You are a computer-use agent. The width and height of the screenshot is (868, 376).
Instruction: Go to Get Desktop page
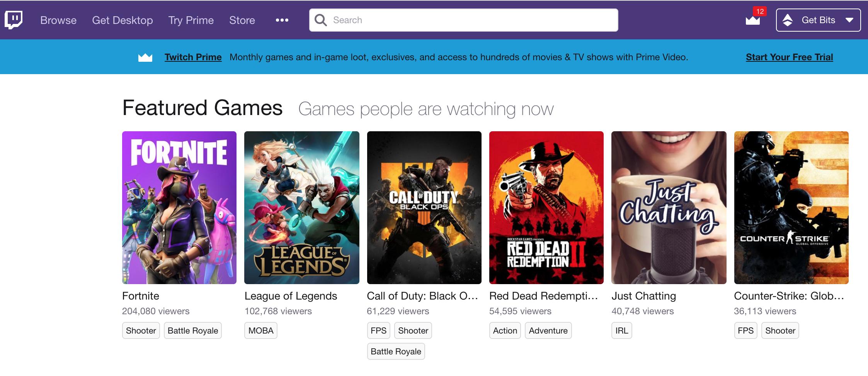tap(123, 20)
